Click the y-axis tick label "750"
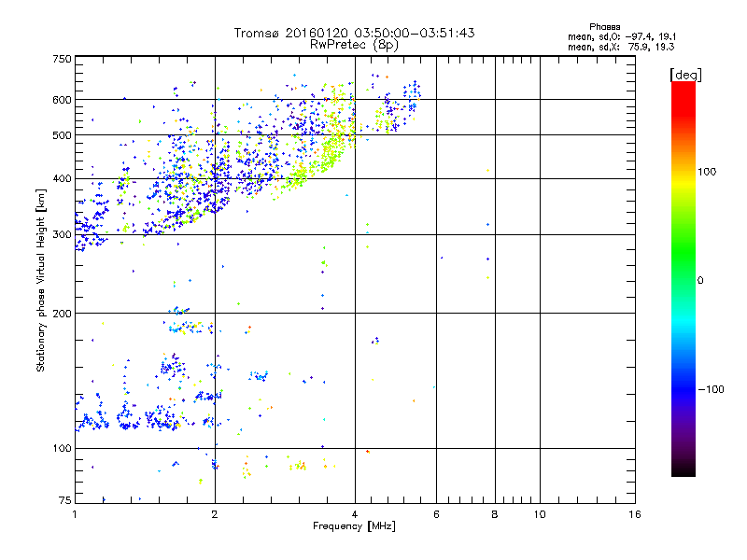 (x=62, y=59)
